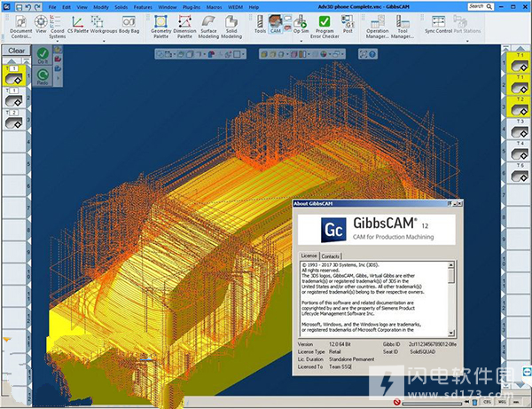This screenshot has height=409, width=532.
Task: Open the View control trackball
Action: pos(41,24)
